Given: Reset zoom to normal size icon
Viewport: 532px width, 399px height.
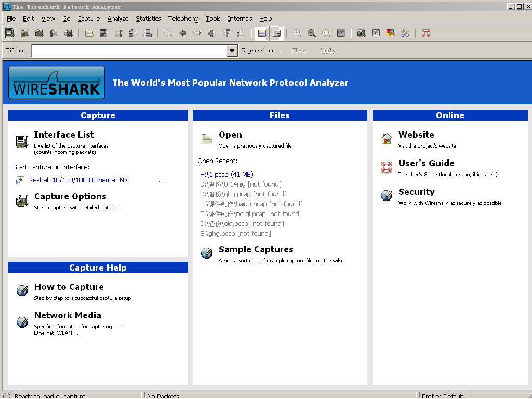Looking at the screenshot, I should [x=326, y=33].
